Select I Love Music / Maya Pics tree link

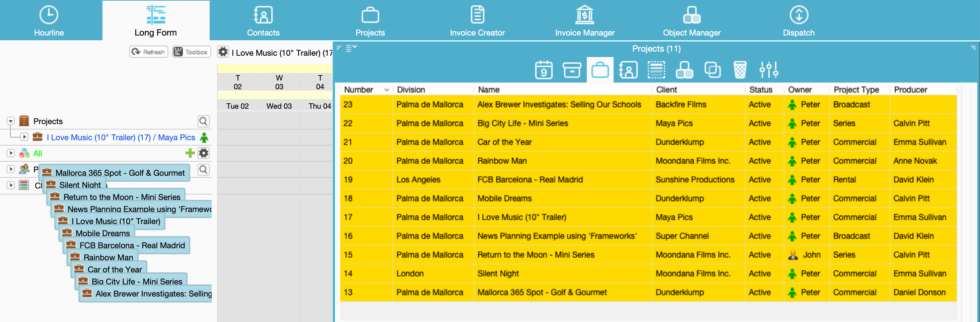click(x=121, y=137)
